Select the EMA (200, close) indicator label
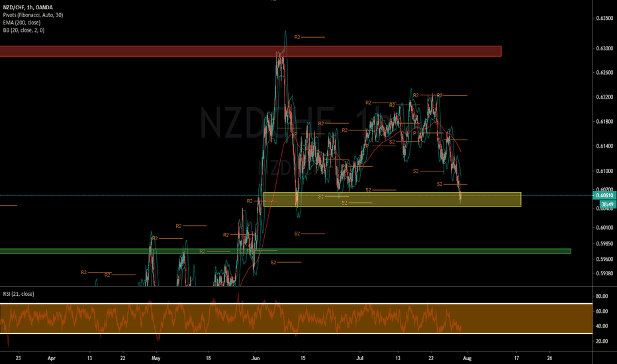 (x=22, y=23)
